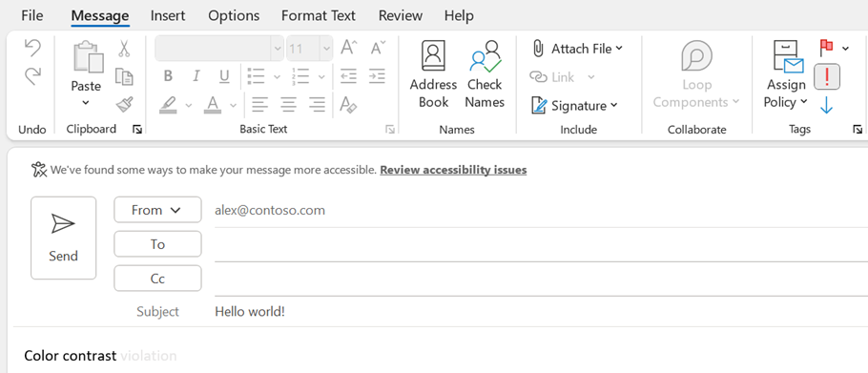868x373 pixels.
Task: Open the Format Text tab
Action: 319,15
